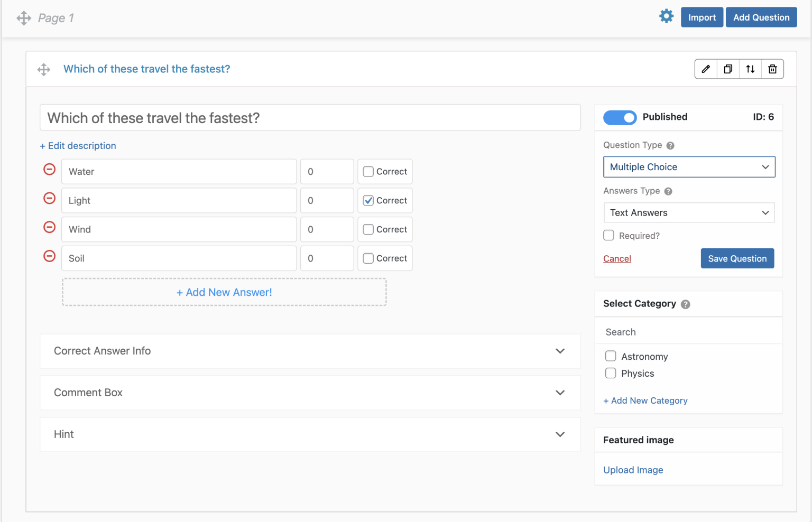Viewport: 812px width, 522px height.
Task: Click the duplicate question icon
Action: click(728, 69)
